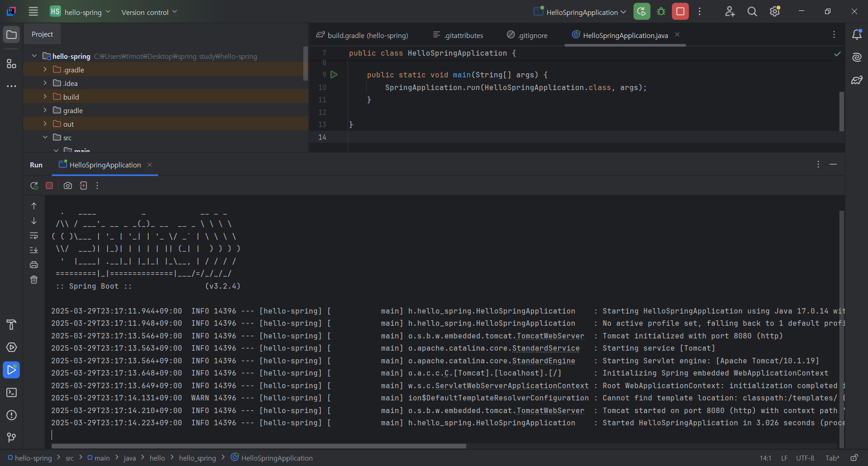The width and height of the screenshot is (868, 466).
Task: Switch to .gitattributes tab
Action: (x=458, y=35)
